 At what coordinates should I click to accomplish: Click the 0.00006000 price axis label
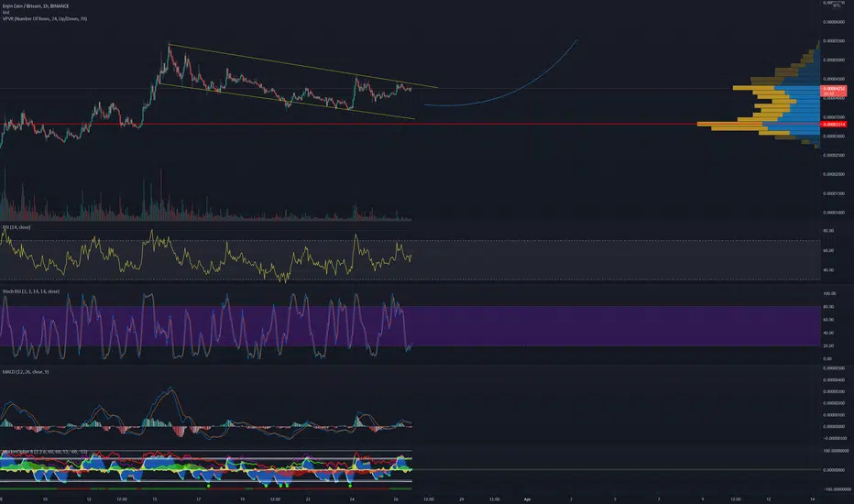tap(834, 22)
